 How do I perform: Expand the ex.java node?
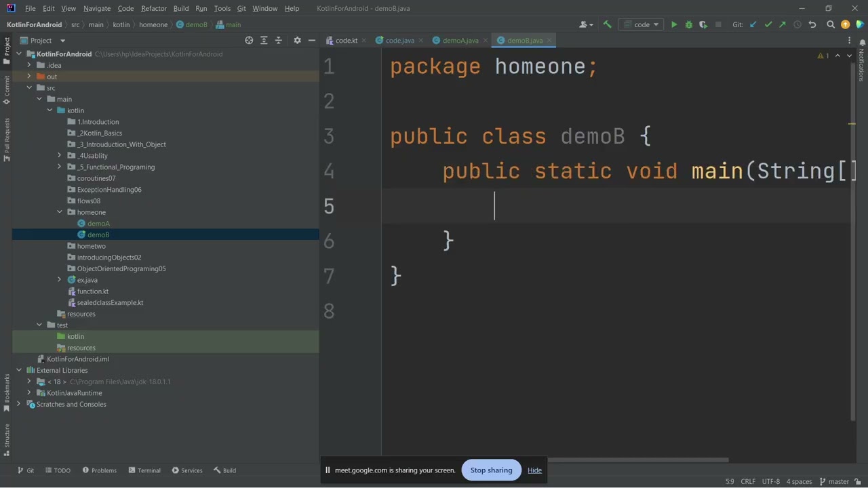(60, 280)
